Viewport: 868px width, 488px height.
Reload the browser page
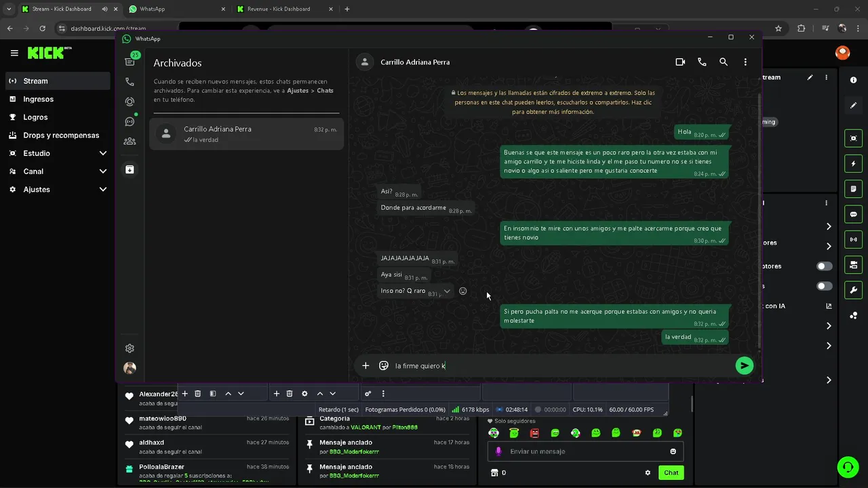[x=42, y=28]
